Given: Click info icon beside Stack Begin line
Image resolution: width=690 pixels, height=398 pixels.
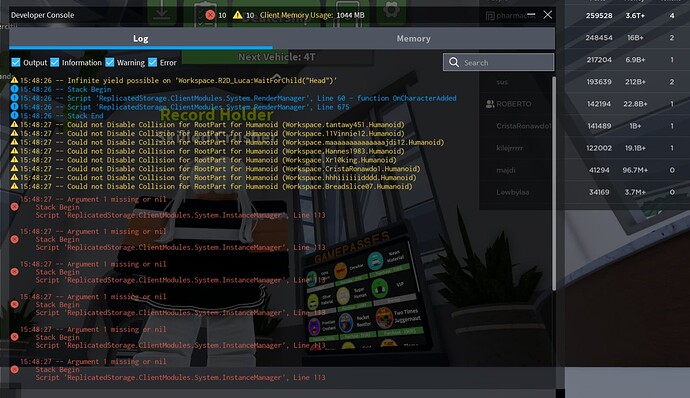Looking at the screenshot, I should click(15, 89).
